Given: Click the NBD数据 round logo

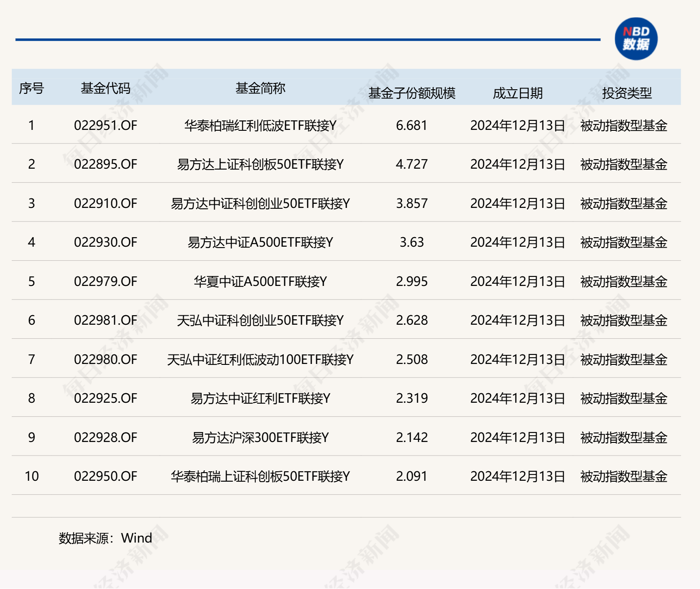Looking at the screenshot, I should [636, 39].
